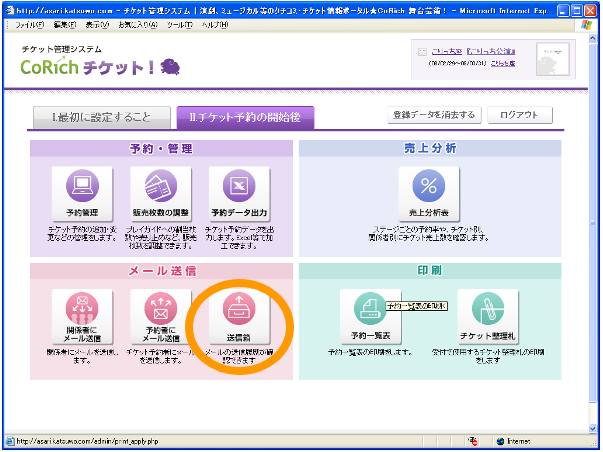Click 関係者にメール送信 mail icon

pyautogui.click(x=83, y=311)
